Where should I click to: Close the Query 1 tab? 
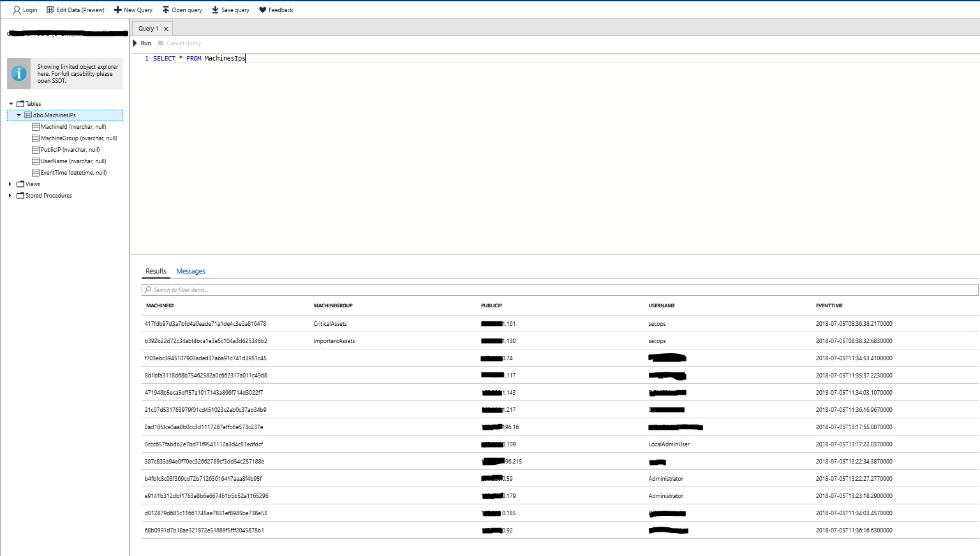coord(166,29)
